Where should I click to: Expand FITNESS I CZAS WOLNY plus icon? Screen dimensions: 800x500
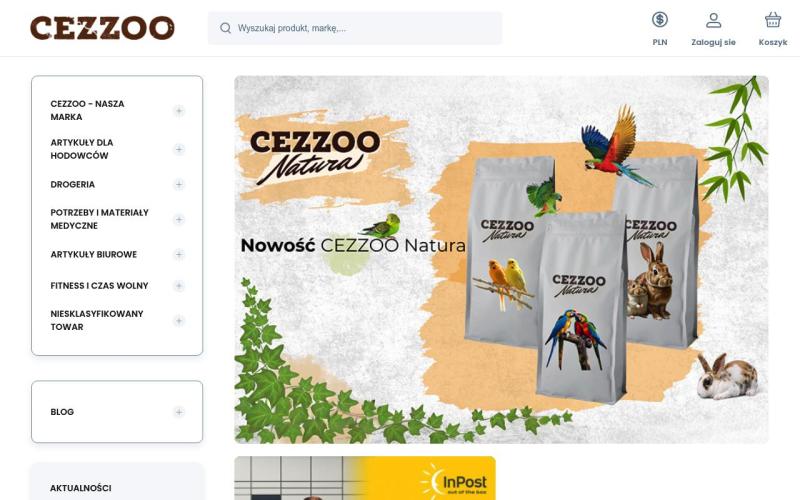coord(179,286)
